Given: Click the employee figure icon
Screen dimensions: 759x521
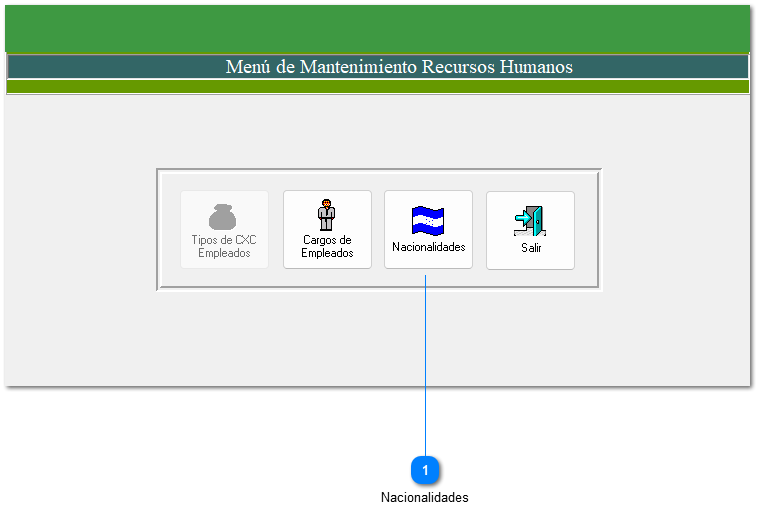Looking at the screenshot, I should click(326, 214).
